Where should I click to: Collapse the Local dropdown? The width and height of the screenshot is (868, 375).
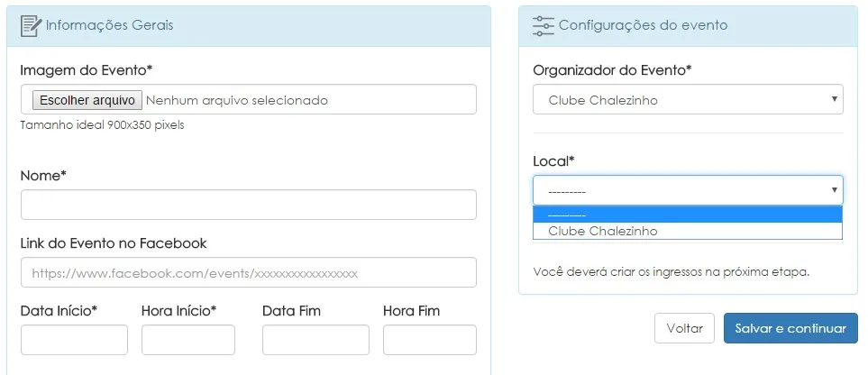[687, 190]
